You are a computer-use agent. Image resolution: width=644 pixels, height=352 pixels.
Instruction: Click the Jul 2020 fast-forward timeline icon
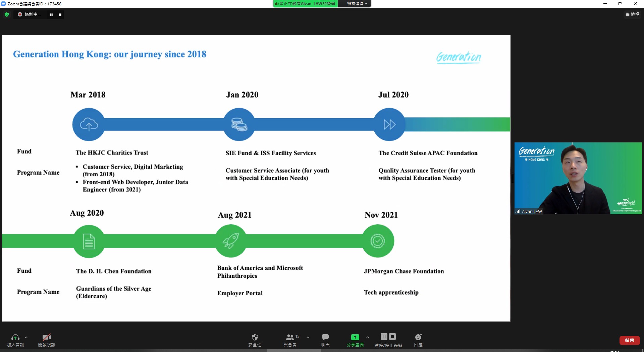pos(389,125)
